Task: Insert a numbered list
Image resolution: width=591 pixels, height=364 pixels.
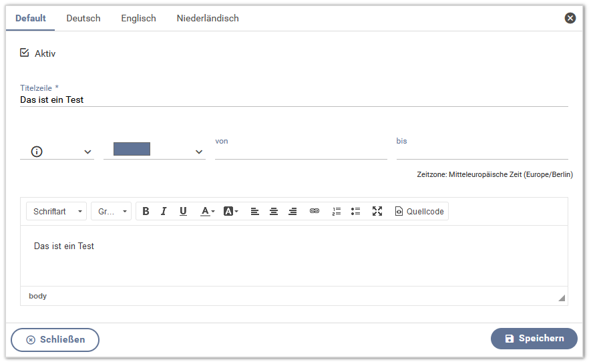Action: pos(337,211)
